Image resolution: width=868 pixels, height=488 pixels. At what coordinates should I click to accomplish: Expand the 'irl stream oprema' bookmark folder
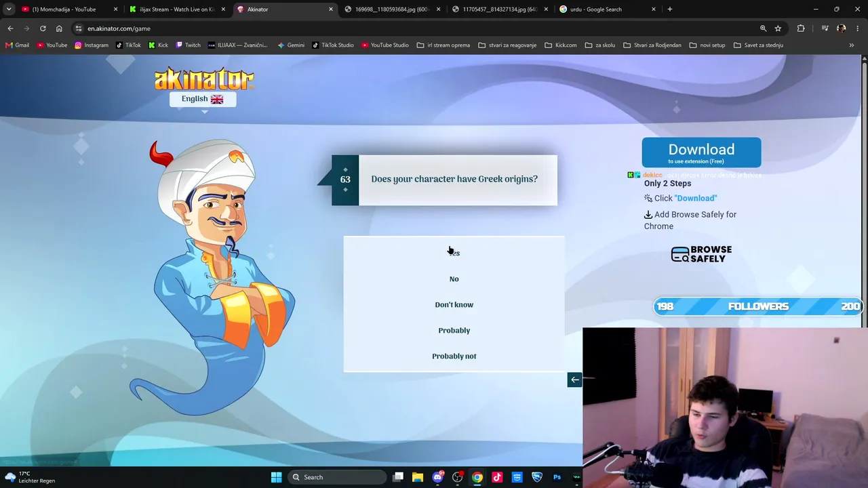pyautogui.click(x=443, y=45)
